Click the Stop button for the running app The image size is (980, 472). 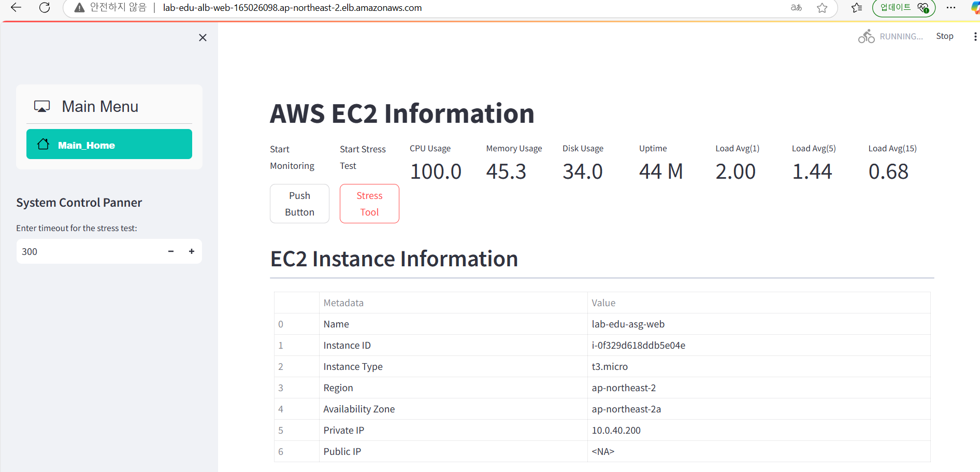pos(944,36)
